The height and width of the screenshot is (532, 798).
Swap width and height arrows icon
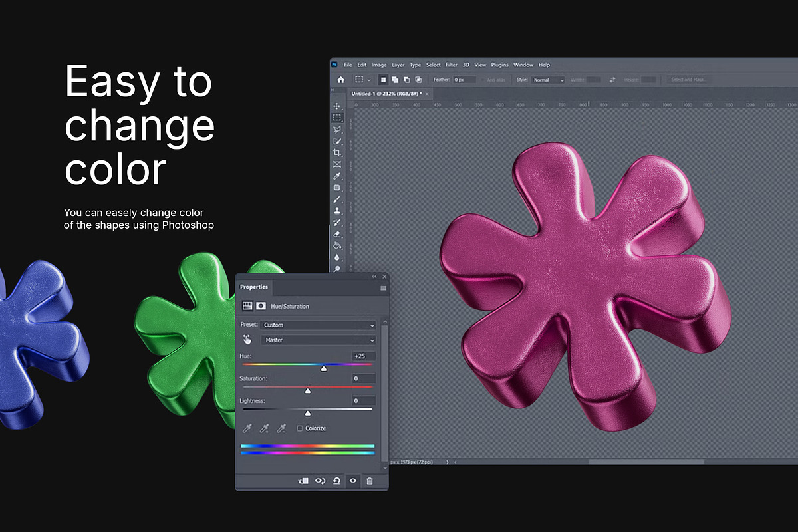pyautogui.click(x=612, y=80)
